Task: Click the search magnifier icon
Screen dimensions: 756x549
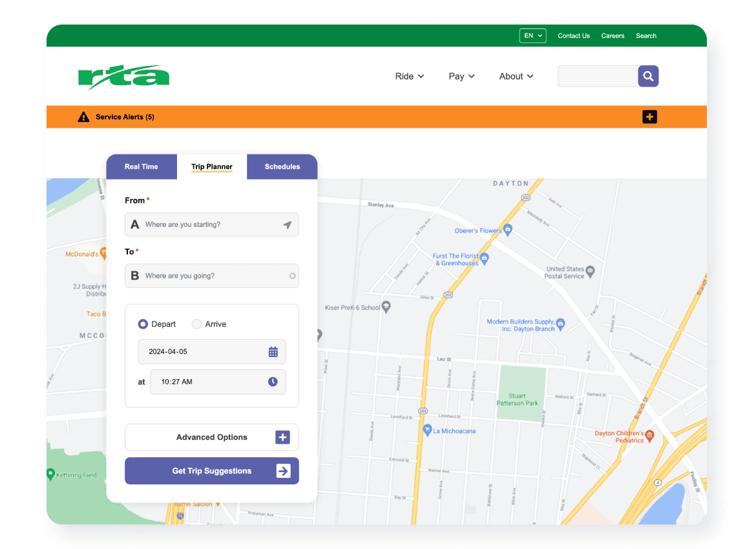Action: click(x=647, y=76)
